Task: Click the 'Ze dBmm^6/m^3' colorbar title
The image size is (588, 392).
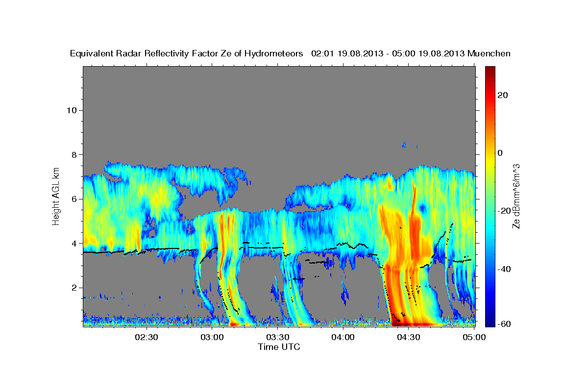Action: click(516, 196)
